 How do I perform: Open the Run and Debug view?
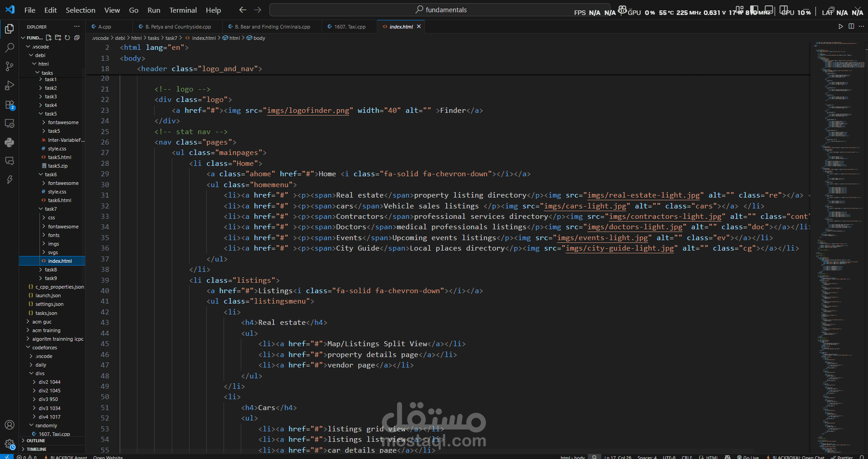click(x=9, y=86)
